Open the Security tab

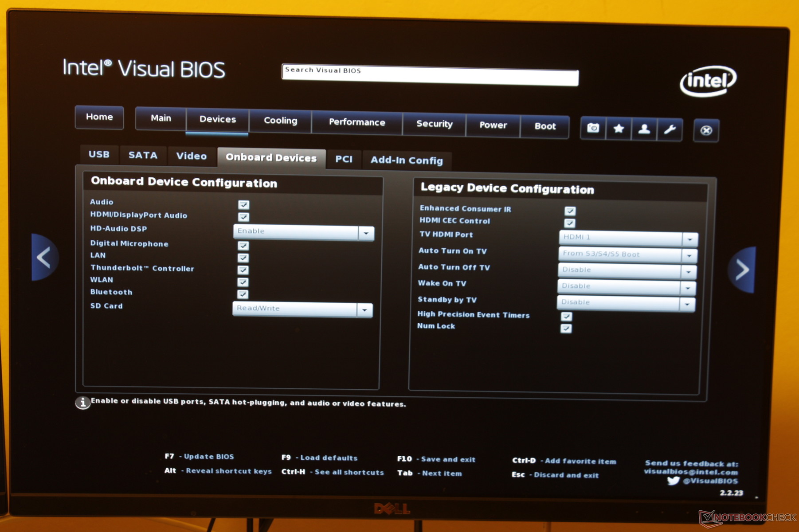tap(434, 125)
